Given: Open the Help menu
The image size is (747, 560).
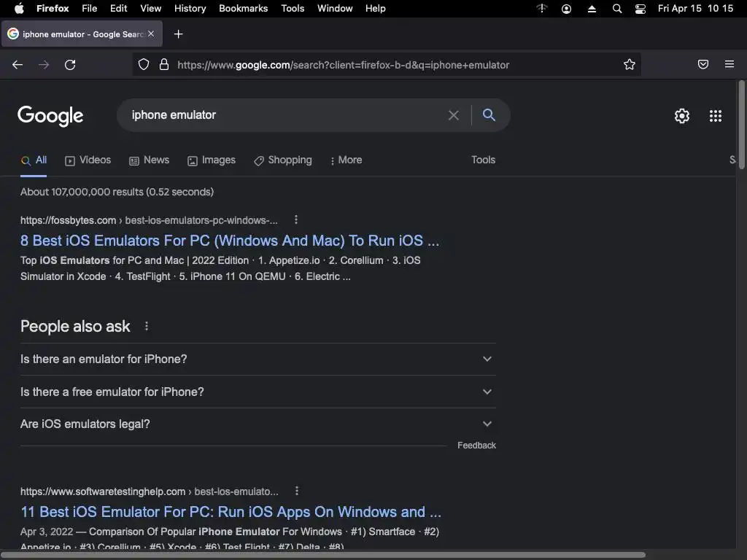Looking at the screenshot, I should point(376,9).
